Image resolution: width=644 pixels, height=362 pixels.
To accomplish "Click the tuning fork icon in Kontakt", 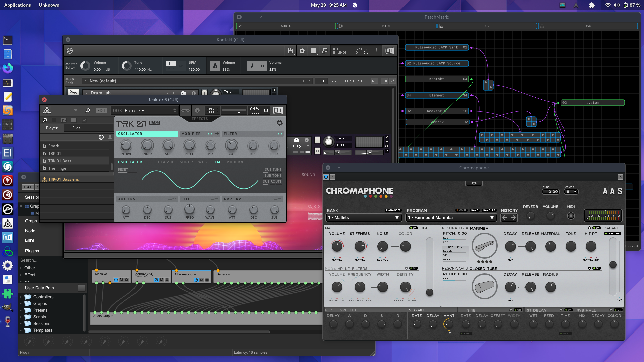I will (252, 66).
